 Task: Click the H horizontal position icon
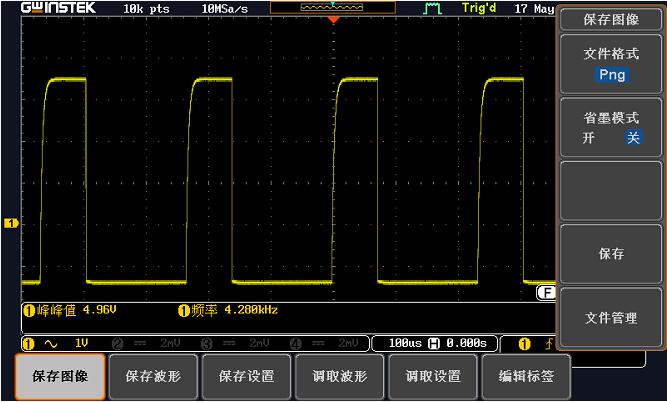pos(435,343)
